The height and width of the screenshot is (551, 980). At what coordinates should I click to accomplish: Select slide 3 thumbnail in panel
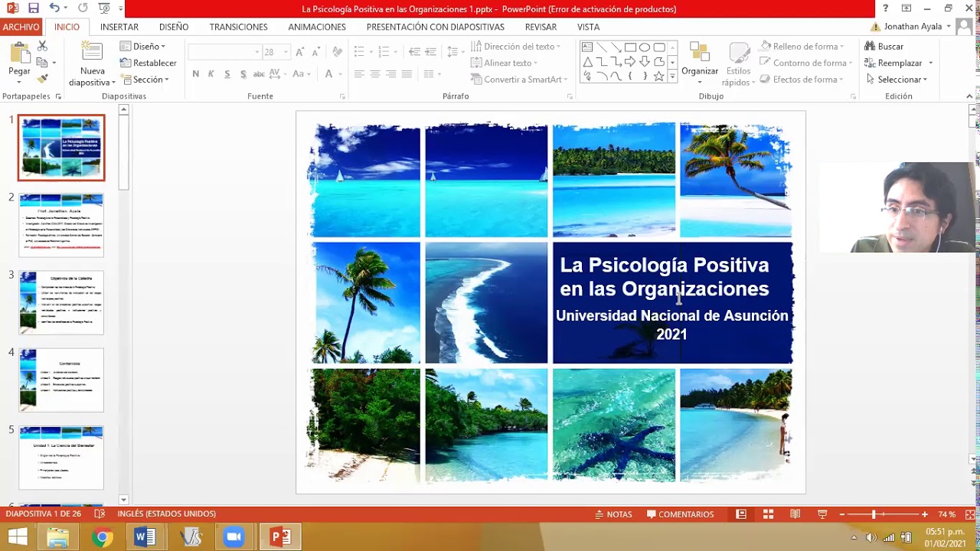(x=61, y=302)
